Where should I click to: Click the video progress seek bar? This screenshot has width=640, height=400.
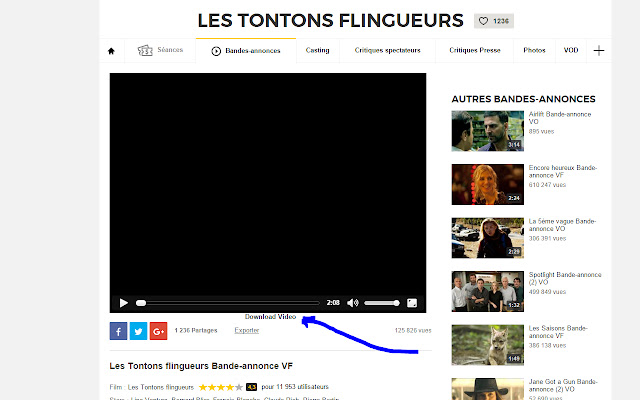coord(228,302)
